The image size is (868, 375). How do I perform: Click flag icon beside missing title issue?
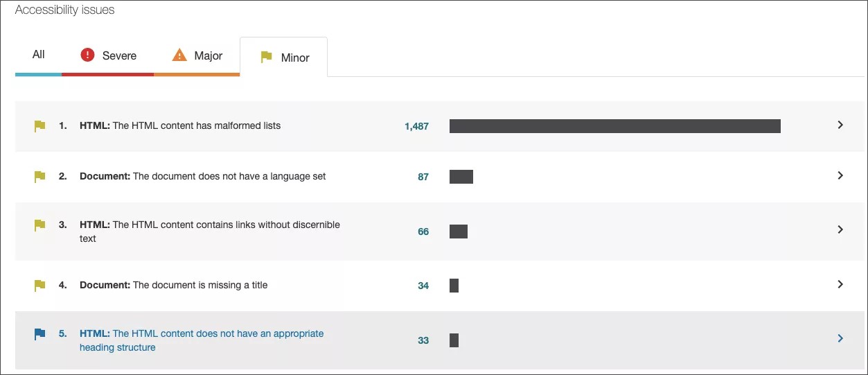coord(40,285)
